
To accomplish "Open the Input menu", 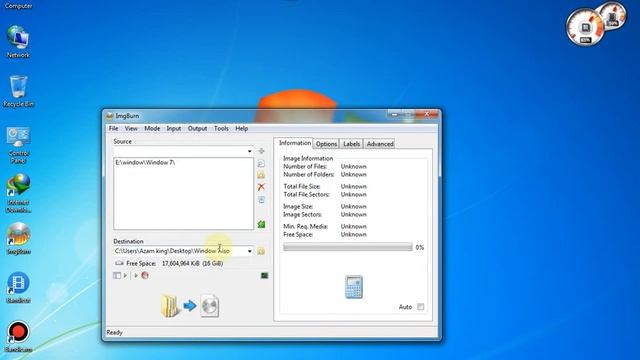I will point(174,129).
